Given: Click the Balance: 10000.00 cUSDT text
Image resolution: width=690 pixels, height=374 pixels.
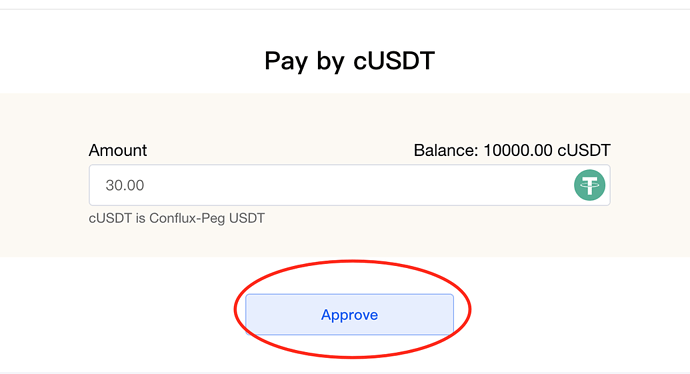Looking at the screenshot, I should click(x=512, y=150).
